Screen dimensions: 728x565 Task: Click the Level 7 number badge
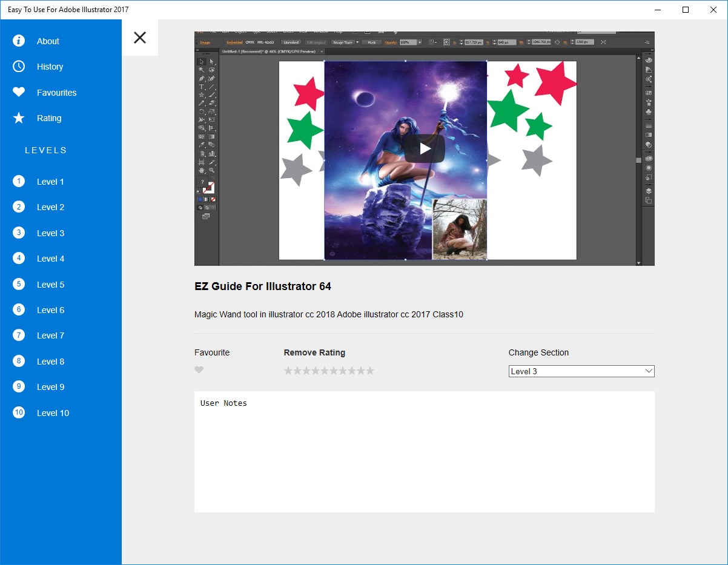tap(19, 335)
